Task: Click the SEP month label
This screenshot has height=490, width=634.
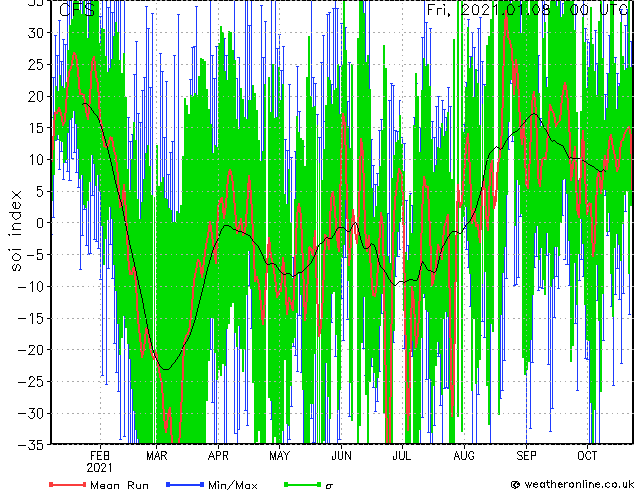Action: pyautogui.click(x=526, y=456)
